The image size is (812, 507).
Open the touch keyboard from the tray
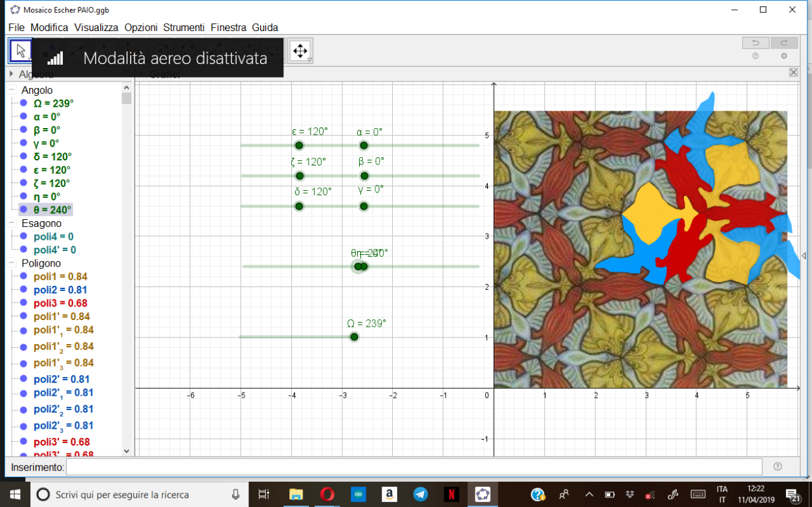click(x=698, y=495)
